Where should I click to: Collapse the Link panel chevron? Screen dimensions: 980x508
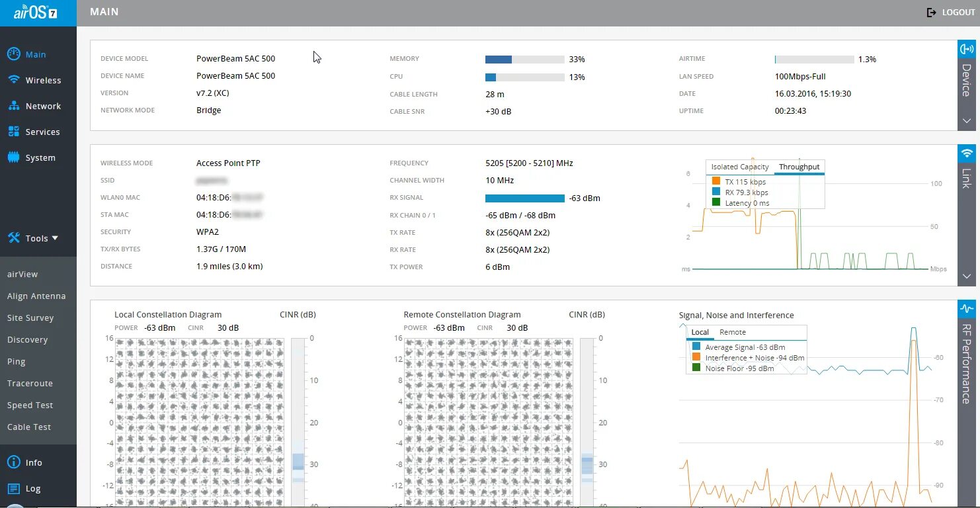tap(967, 276)
